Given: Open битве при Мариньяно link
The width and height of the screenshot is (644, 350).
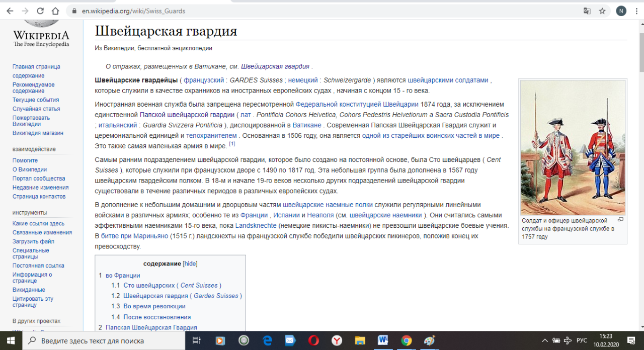Looking at the screenshot, I should (134, 235).
